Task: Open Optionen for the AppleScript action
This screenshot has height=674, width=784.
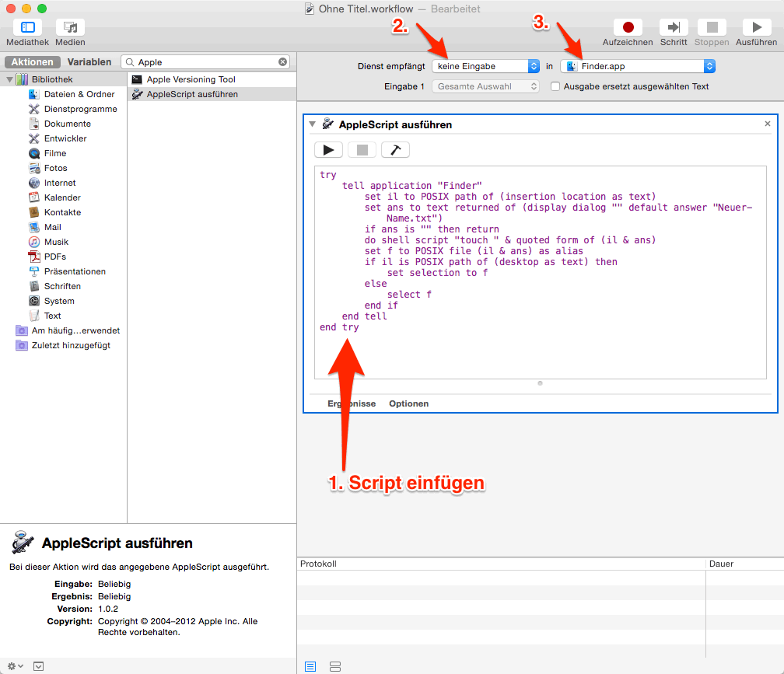Action: click(408, 403)
